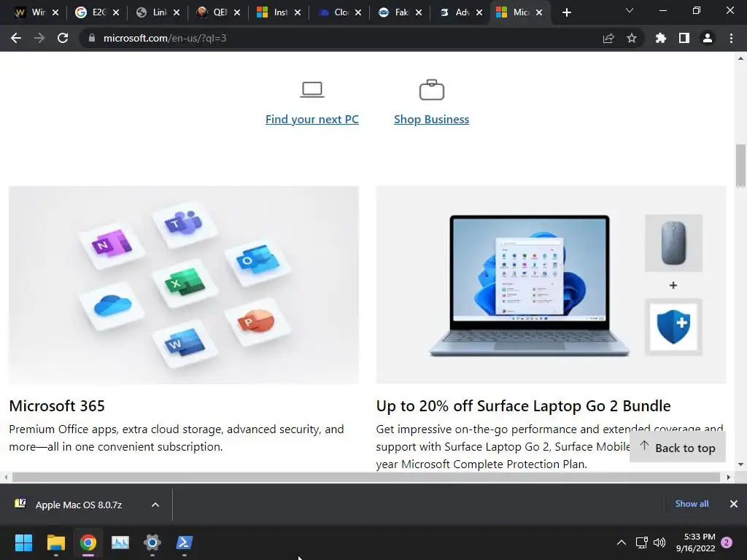Toggle the browser side panel
747x560 pixels.
pos(684,38)
